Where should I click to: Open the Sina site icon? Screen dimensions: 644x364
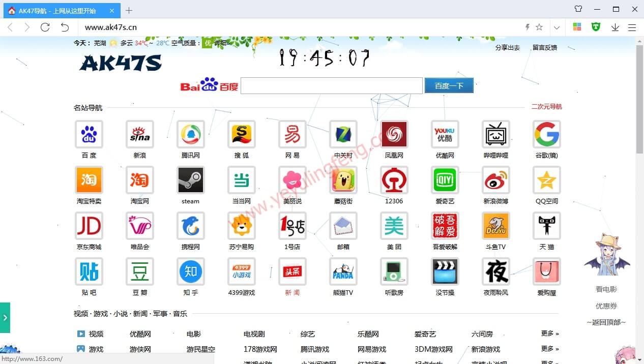pyautogui.click(x=140, y=134)
